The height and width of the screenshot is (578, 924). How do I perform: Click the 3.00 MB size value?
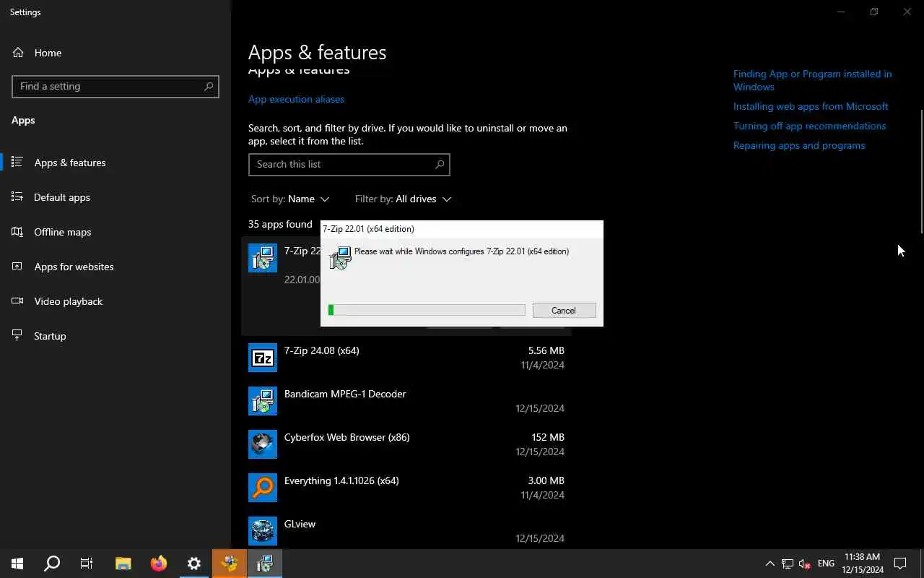(x=546, y=480)
